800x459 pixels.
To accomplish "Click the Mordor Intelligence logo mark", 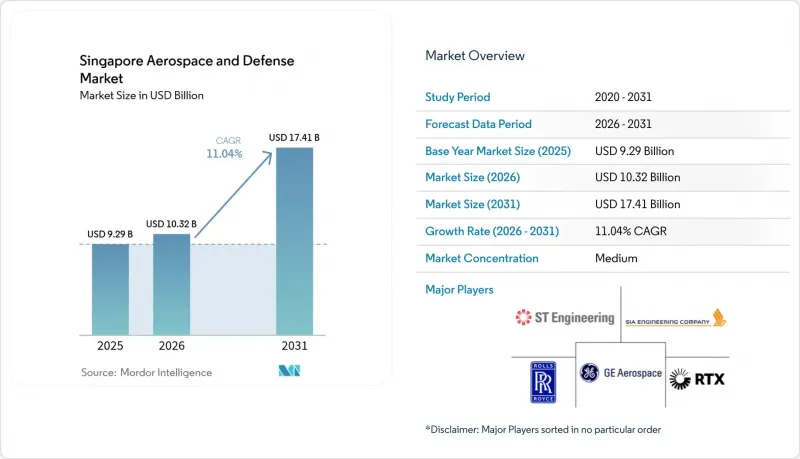I will (x=289, y=371).
